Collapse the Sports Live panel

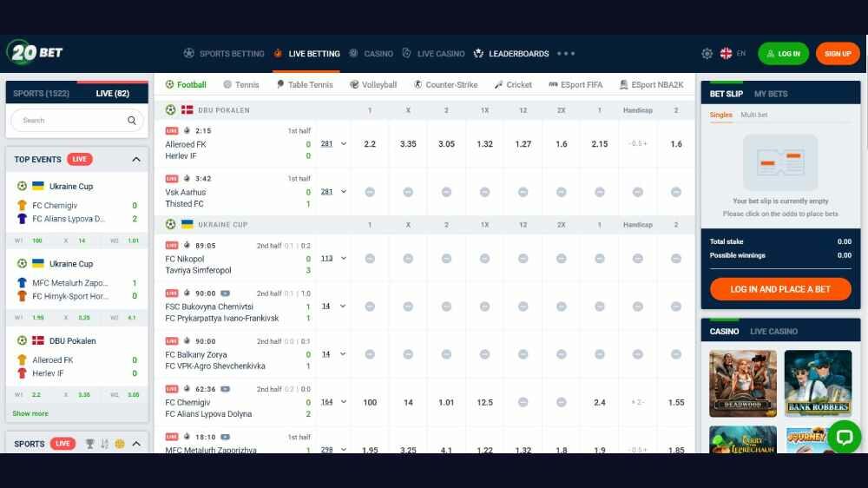136,444
